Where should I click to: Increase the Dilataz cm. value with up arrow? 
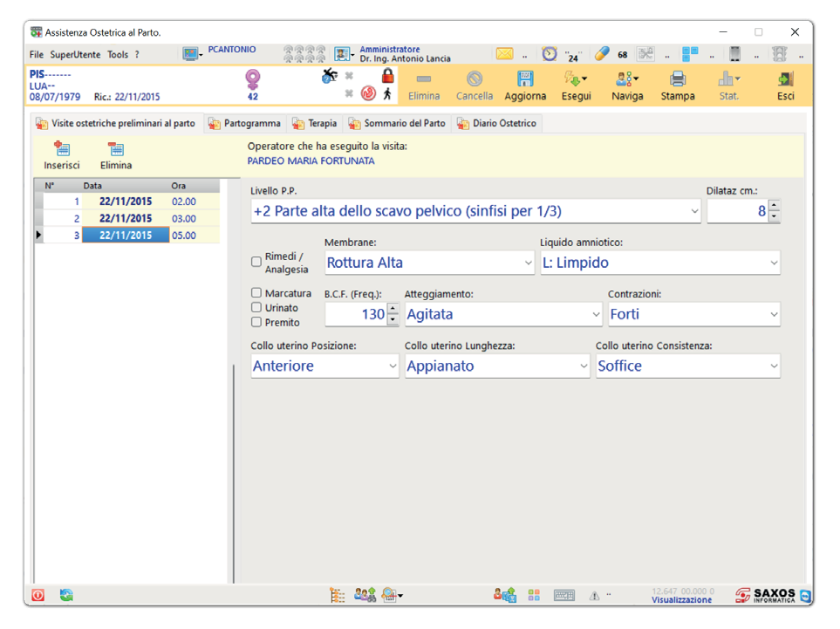pyautogui.click(x=774, y=205)
